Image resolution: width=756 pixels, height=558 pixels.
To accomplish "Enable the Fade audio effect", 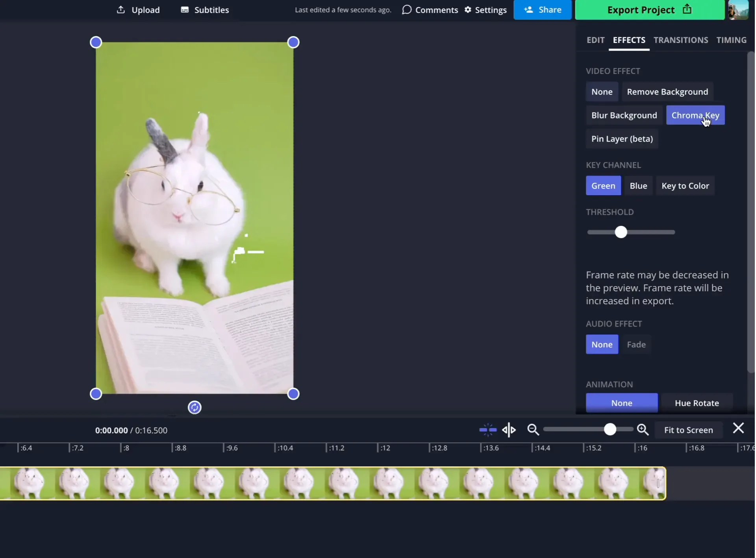I will point(636,345).
